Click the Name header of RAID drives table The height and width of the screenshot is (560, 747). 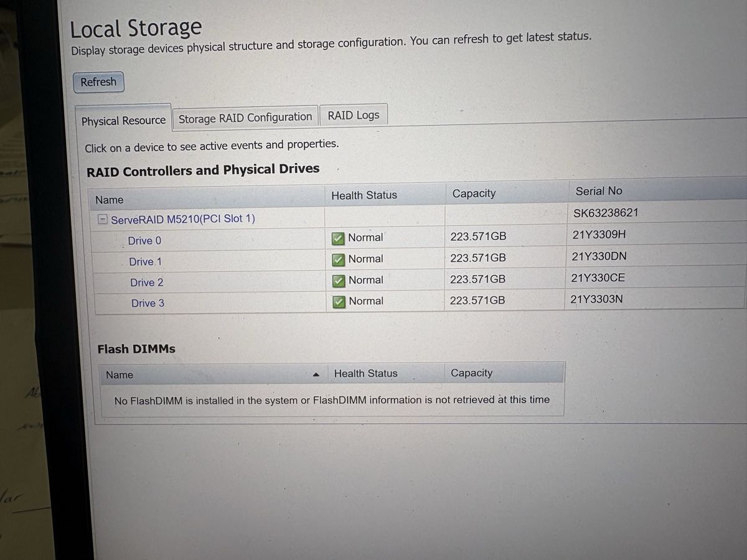110,200
